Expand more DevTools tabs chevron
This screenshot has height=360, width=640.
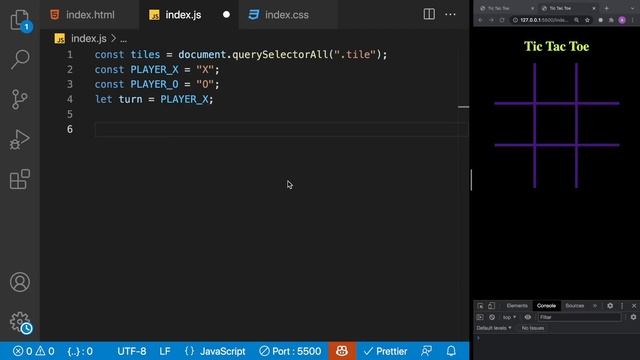(x=595, y=306)
